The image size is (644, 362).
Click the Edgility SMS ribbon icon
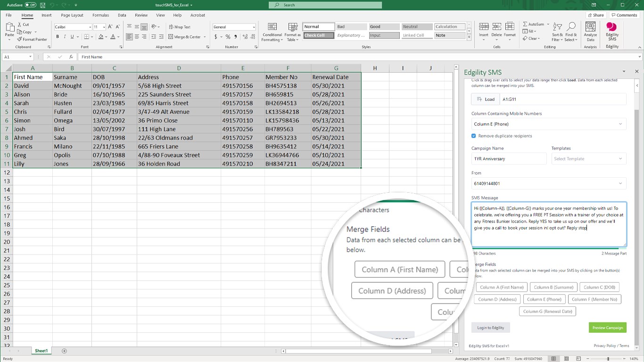612,31
